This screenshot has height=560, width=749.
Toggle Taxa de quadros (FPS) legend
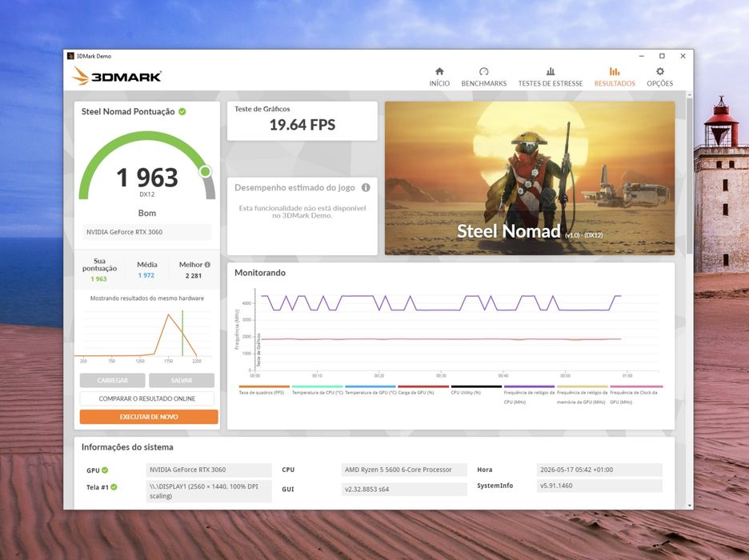264,390
